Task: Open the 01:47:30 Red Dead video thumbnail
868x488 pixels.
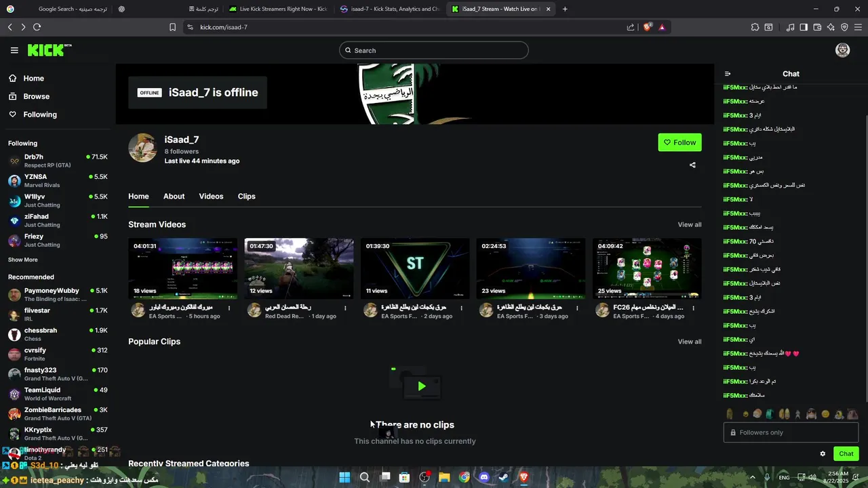Action: click(299, 268)
